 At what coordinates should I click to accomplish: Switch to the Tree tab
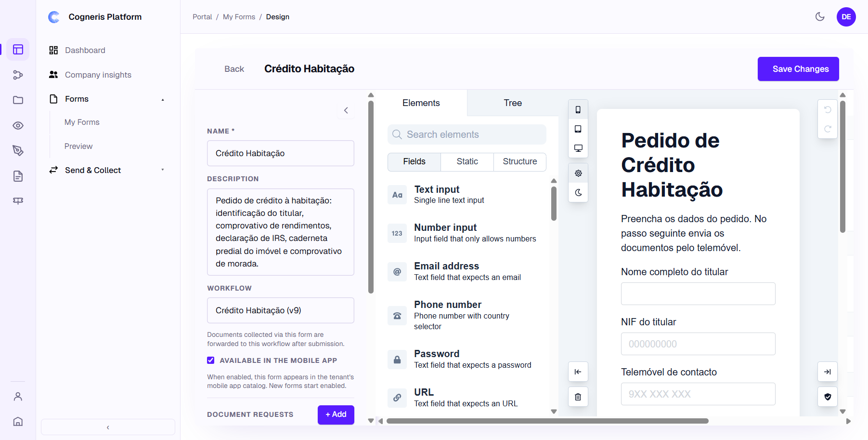tap(513, 103)
